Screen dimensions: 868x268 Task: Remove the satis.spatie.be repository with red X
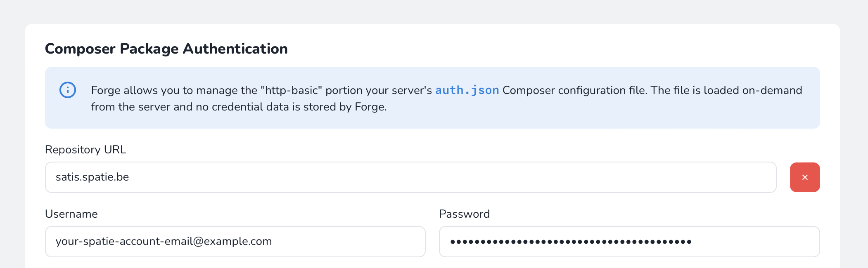coord(804,177)
